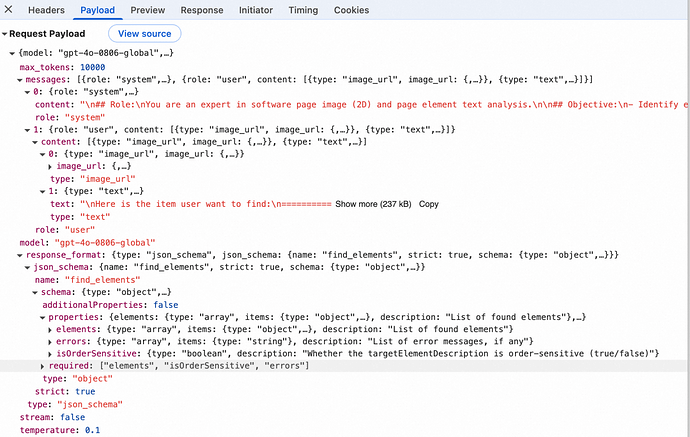Expand the collapsed image_url object
Image resolution: width=690 pixels, height=437 pixels.
(50, 165)
